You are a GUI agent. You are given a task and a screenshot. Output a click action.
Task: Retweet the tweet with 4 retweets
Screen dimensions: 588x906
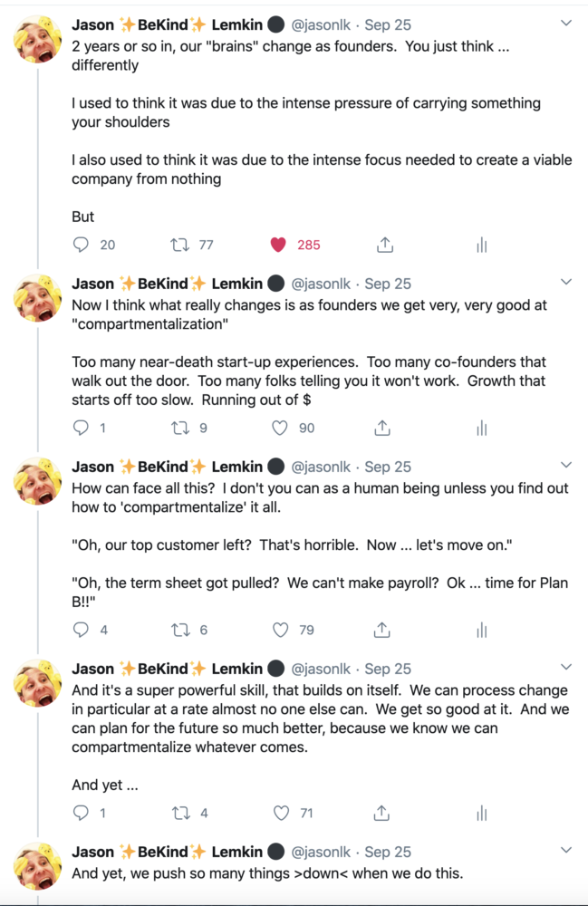pyautogui.click(x=179, y=813)
